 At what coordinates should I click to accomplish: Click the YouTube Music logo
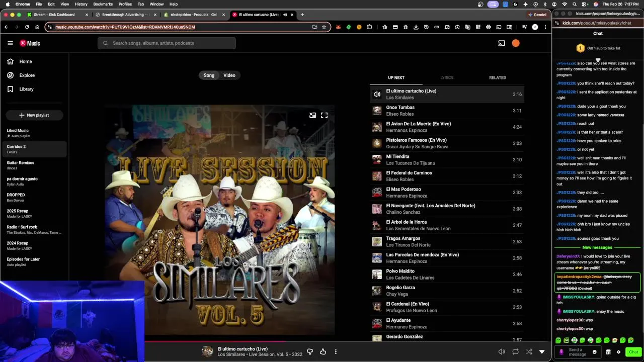click(30, 43)
